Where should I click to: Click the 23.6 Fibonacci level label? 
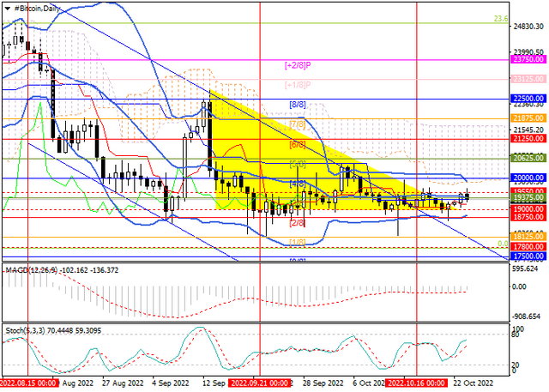[501, 19]
